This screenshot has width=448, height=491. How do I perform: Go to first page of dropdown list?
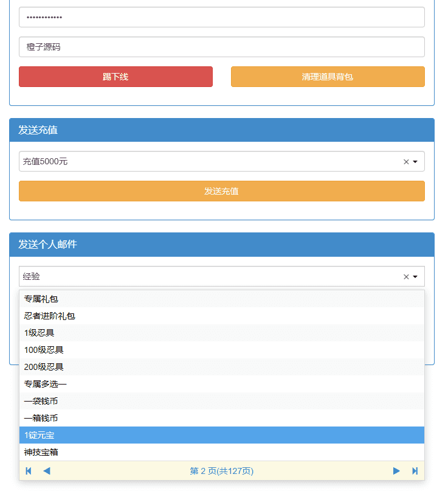(29, 471)
